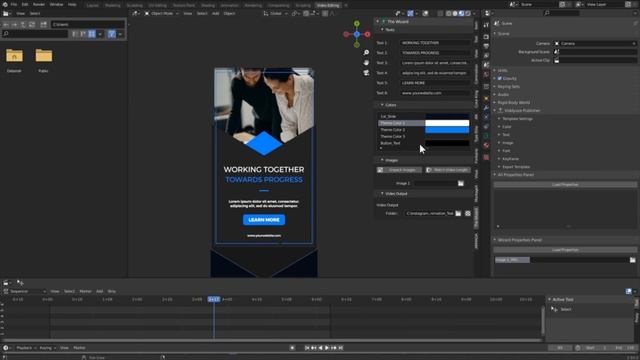Click the zoom viewport gizmo icon

(x=366, y=53)
